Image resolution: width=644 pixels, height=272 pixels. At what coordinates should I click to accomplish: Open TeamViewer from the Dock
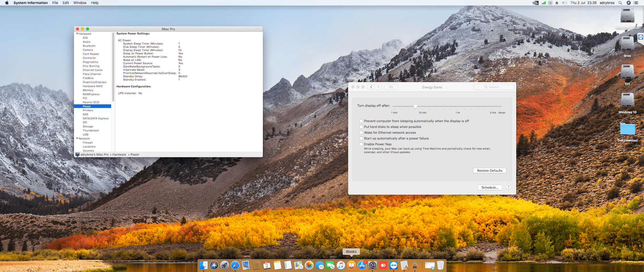click(393, 265)
